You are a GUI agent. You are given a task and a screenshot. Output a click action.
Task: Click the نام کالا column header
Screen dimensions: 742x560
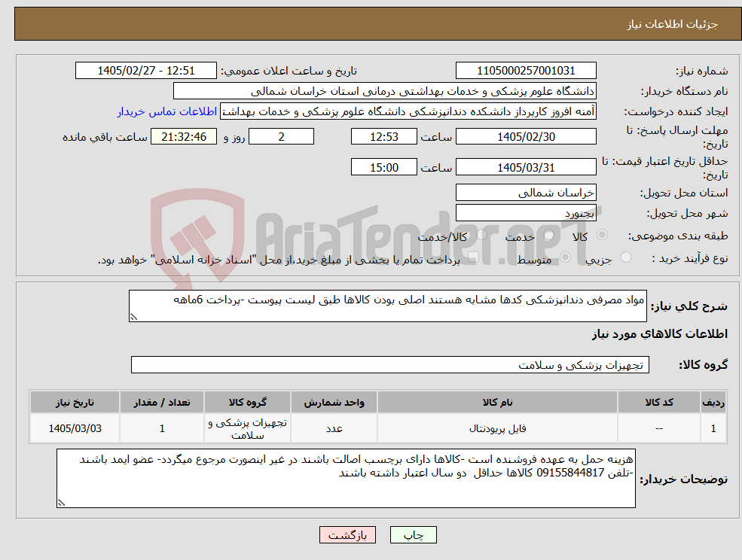(497, 403)
